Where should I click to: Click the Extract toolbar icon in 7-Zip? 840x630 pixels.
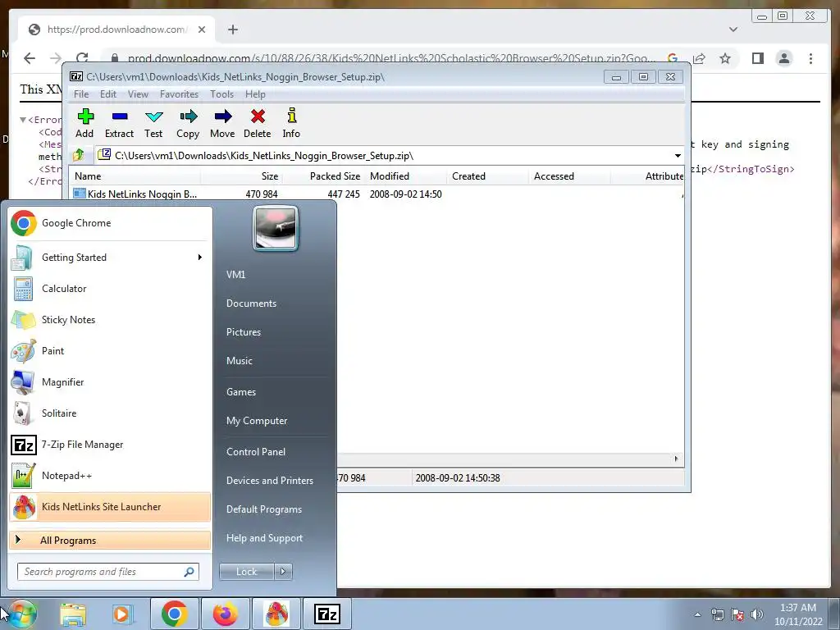[x=119, y=123]
